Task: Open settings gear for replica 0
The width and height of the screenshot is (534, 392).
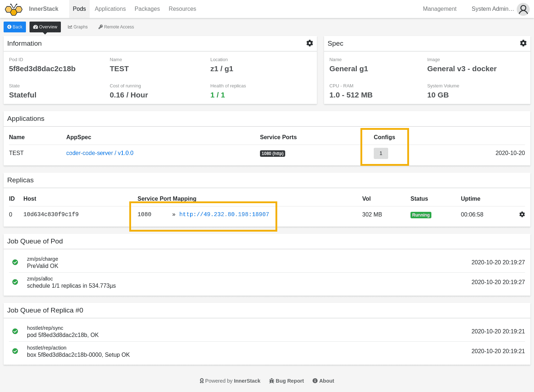Action: click(522, 214)
